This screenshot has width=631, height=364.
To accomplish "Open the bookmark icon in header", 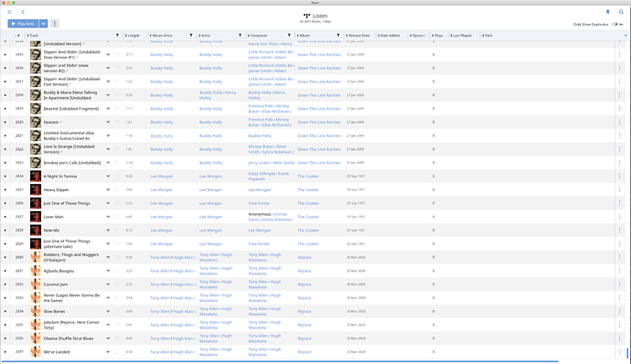I will [x=607, y=12].
